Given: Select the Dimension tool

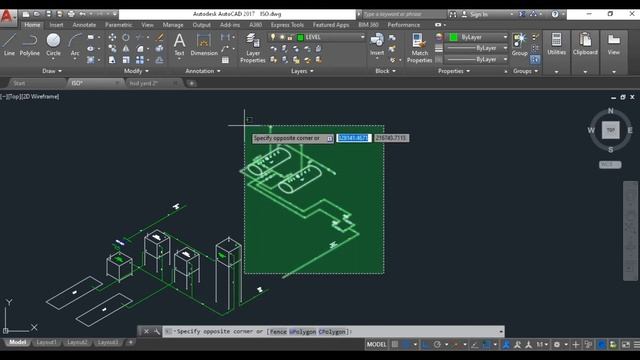Looking at the screenshot, I should (x=204, y=45).
